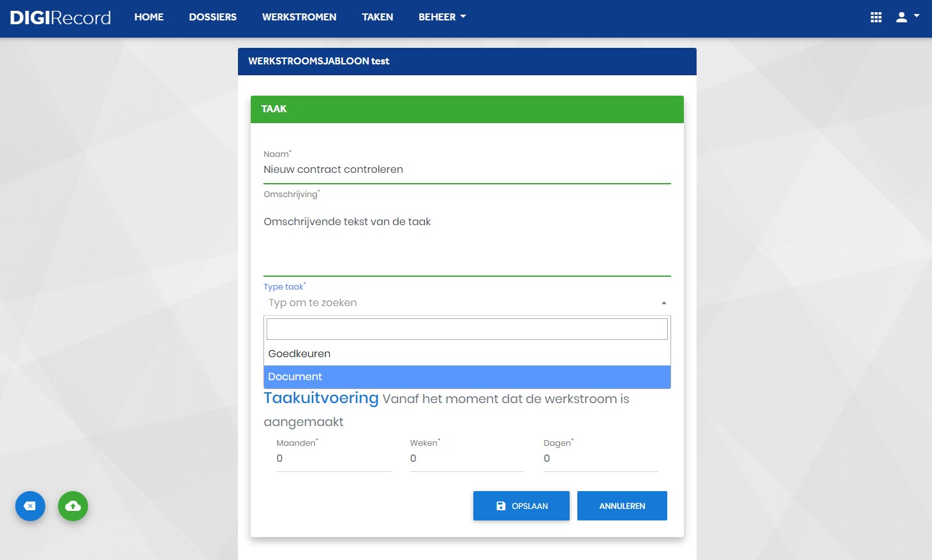Image resolution: width=932 pixels, height=560 pixels.
Task: Click the floppy disk save icon
Action: [501, 506]
